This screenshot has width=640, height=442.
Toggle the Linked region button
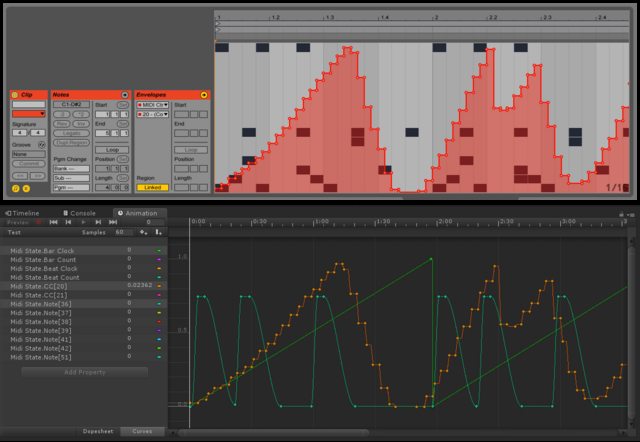click(151, 187)
